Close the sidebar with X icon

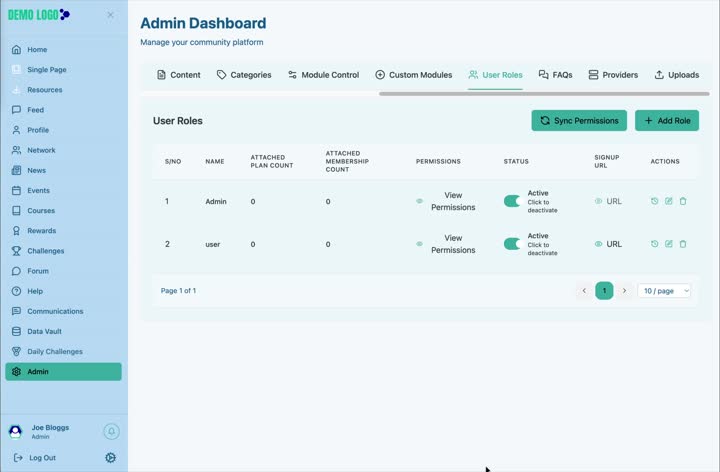pyautogui.click(x=111, y=15)
